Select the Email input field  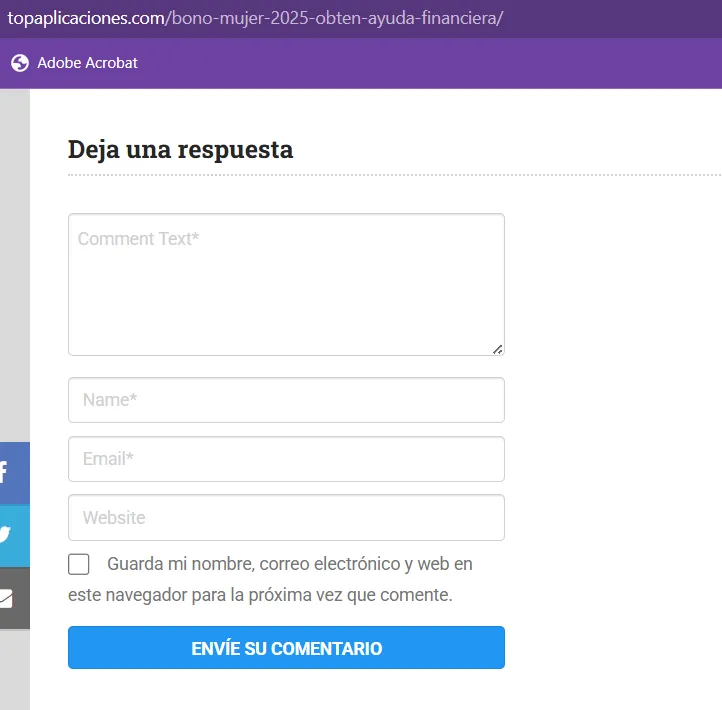point(286,459)
